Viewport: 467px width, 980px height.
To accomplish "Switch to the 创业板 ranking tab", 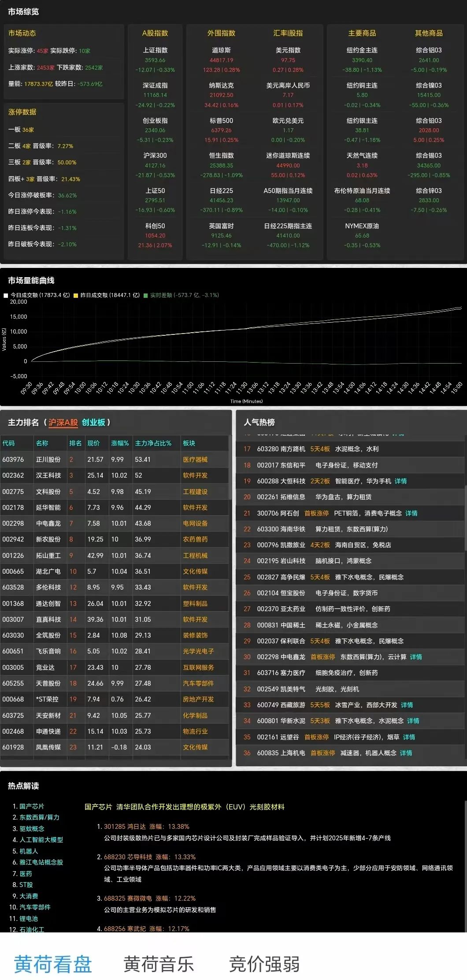I will (x=93, y=423).
